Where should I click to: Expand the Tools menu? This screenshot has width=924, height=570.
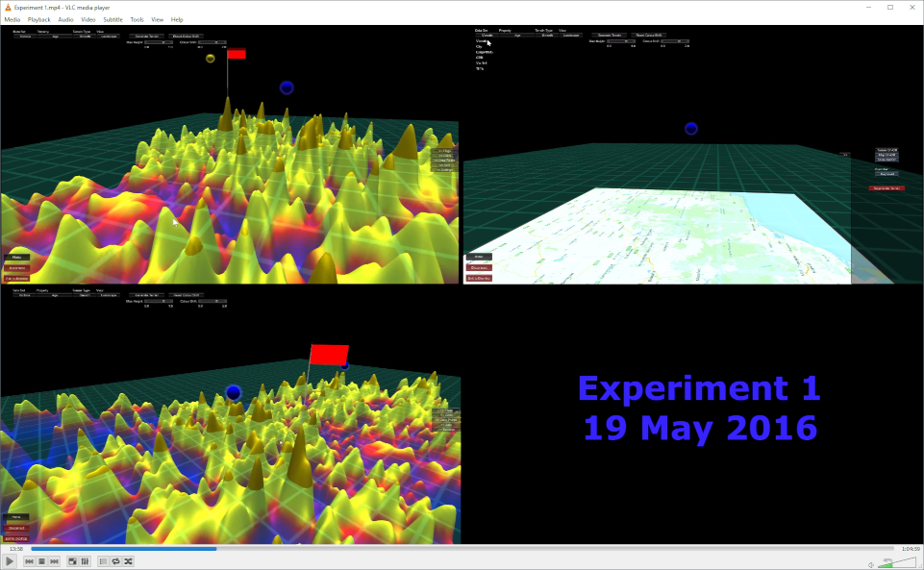tap(137, 19)
